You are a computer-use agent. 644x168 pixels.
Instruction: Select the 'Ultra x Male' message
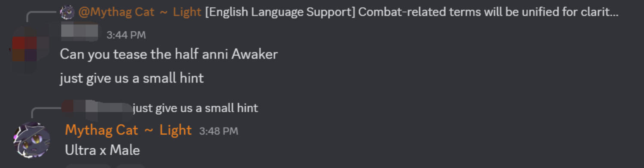click(103, 150)
